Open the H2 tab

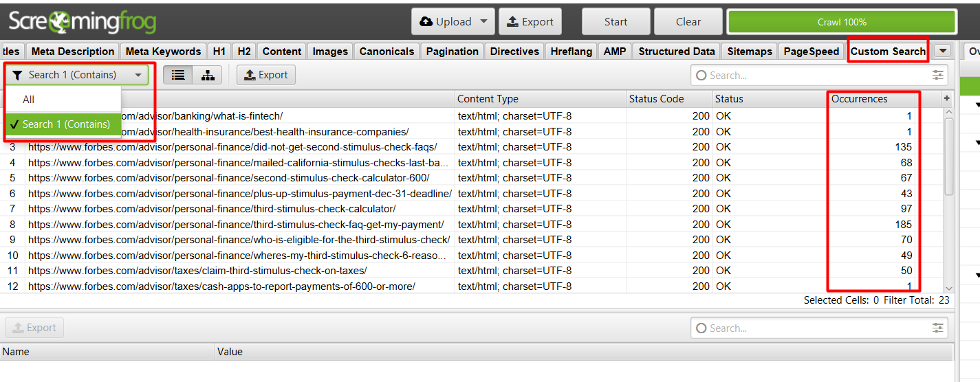click(244, 52)
